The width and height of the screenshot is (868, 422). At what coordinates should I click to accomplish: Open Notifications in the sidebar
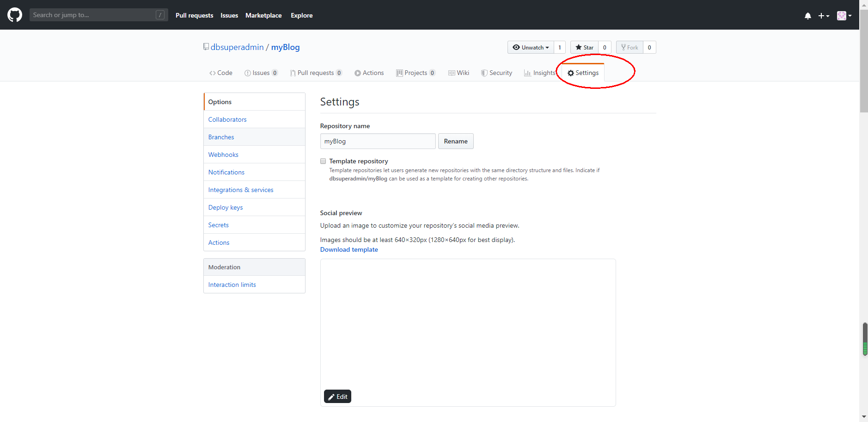point(254,172)
